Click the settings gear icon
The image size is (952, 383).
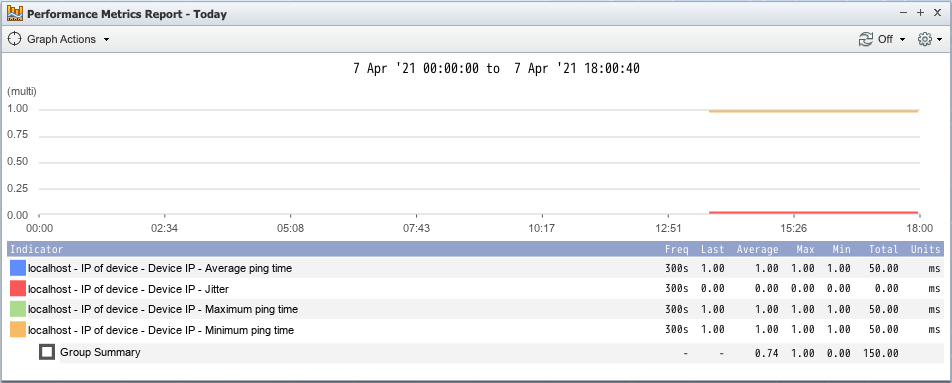point(925,39)
